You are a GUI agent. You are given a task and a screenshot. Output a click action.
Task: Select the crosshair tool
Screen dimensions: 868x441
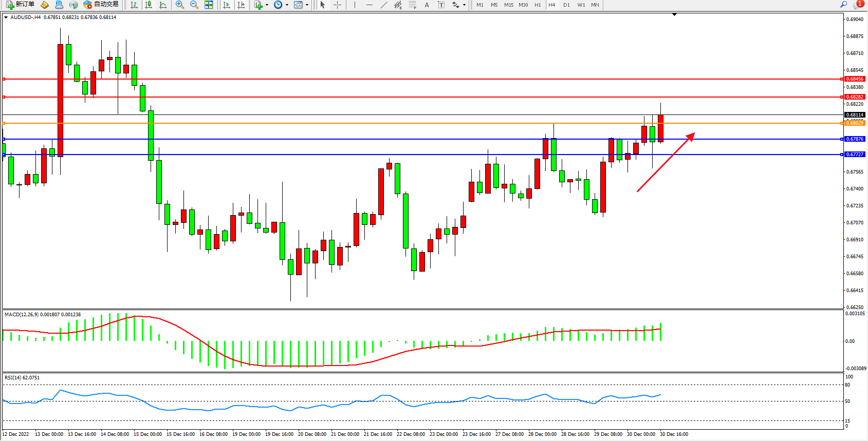click(x=337, y=5)
